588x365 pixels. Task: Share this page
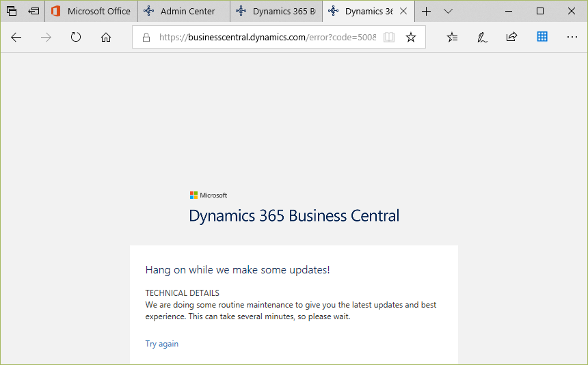pos(511,37)
